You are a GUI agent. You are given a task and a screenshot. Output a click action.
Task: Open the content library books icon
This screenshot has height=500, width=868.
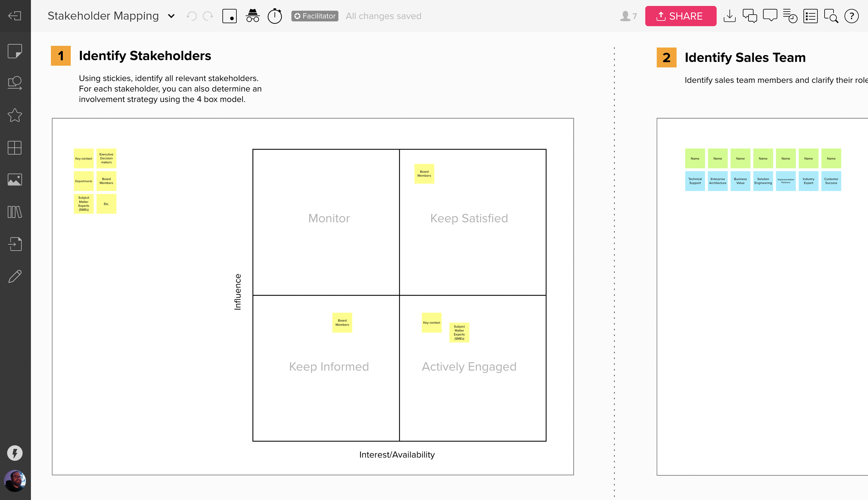[15, 212]
